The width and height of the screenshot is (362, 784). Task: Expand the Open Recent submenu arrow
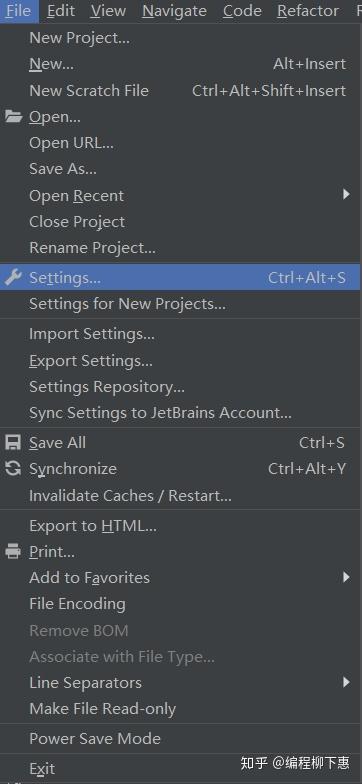[x=346, y=194]
